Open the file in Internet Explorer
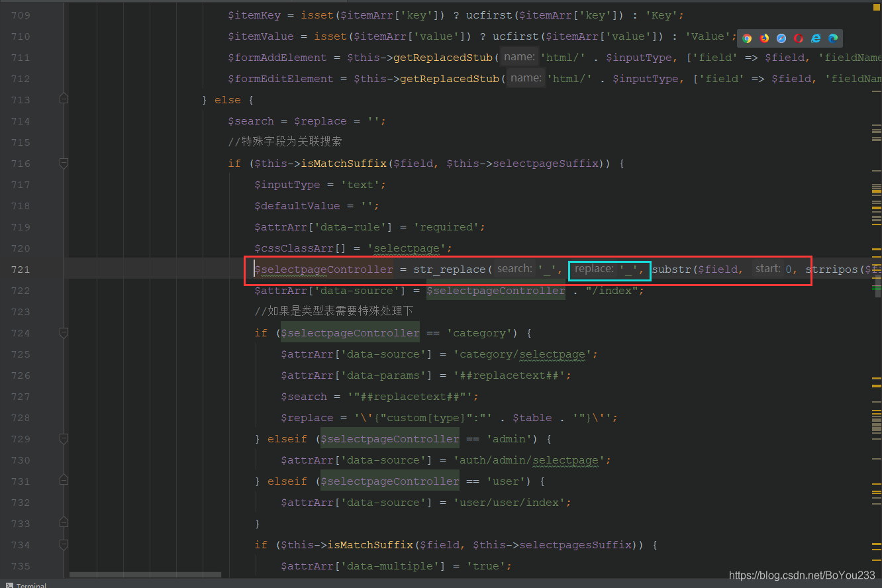This screenshot has height=588, width=882. [815, 38]
